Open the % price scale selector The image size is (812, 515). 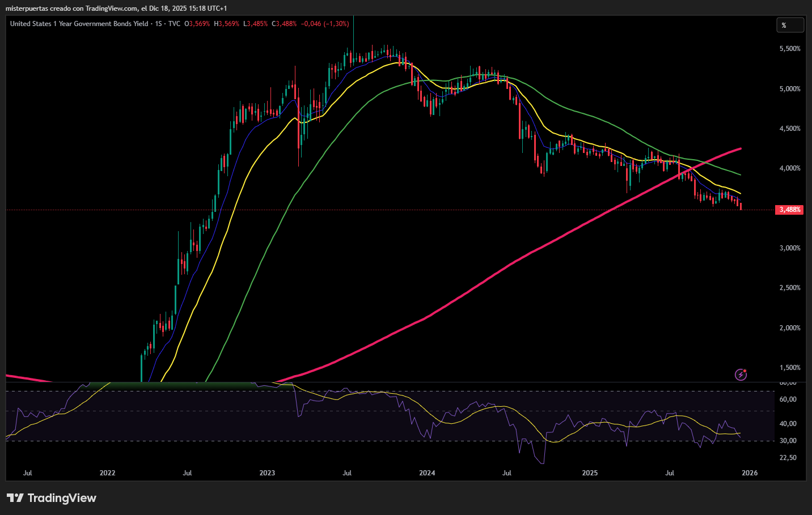click(x=790, y=25)
